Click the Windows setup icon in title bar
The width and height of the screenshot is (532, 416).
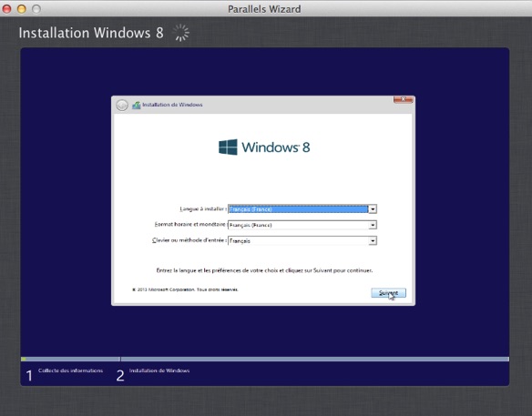[x=137, y=105]
